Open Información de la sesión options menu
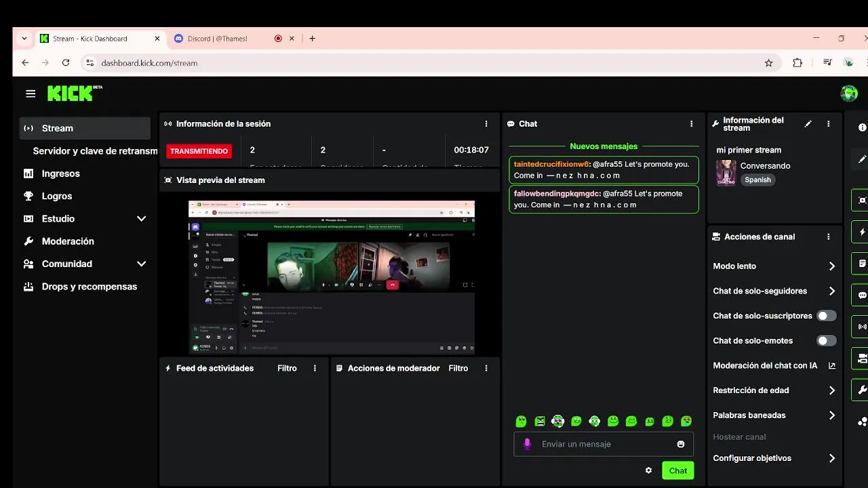The image size is (868, 488). pos(486,124)
